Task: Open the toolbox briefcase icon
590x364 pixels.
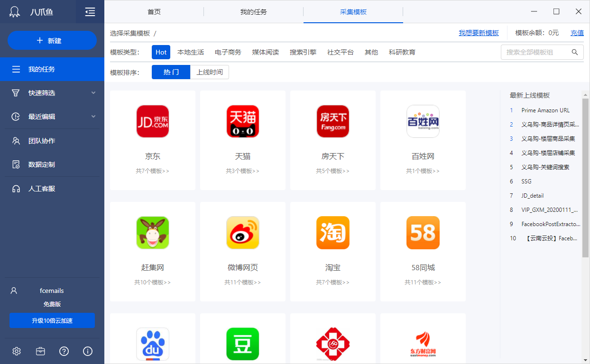Action: pos(40,351)
